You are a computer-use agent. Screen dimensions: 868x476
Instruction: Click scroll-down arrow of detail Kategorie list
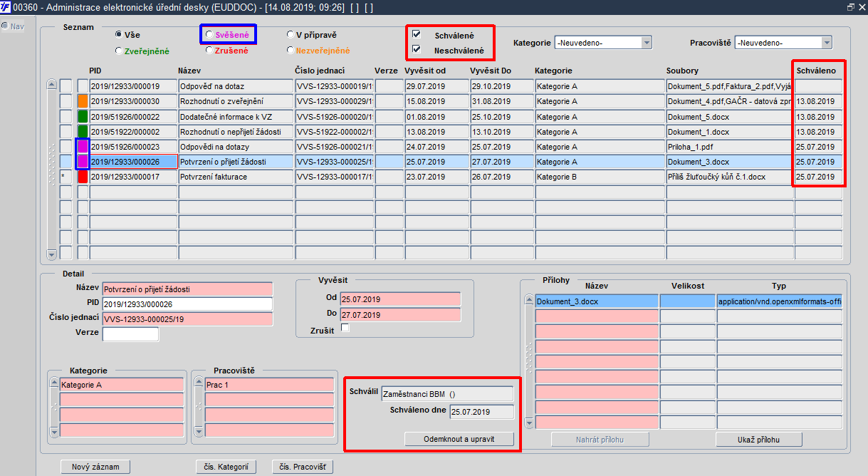click(x=54, y=432)
